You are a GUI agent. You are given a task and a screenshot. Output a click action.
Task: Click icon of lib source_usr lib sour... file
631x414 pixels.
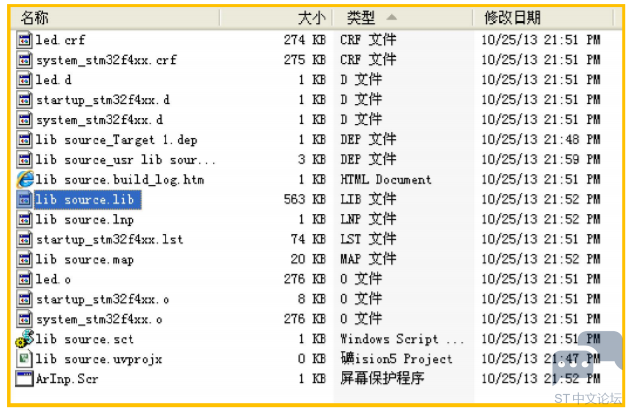24,160
